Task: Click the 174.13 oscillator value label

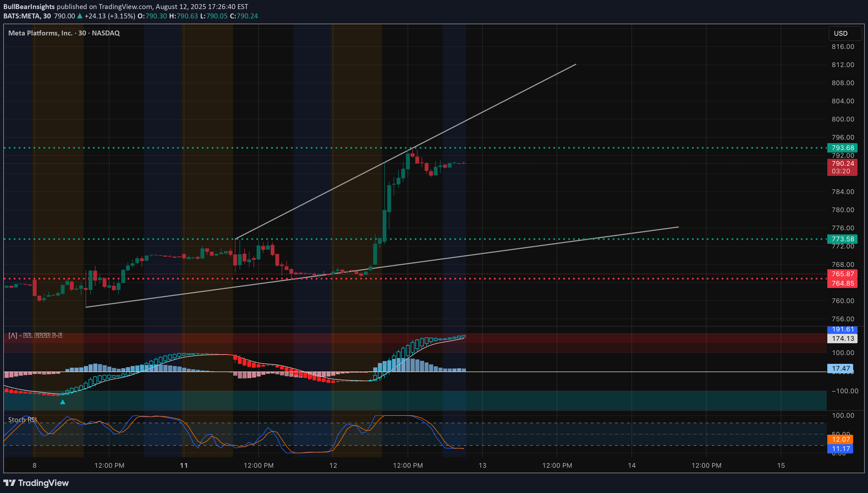Action: [x=842, y=338]
